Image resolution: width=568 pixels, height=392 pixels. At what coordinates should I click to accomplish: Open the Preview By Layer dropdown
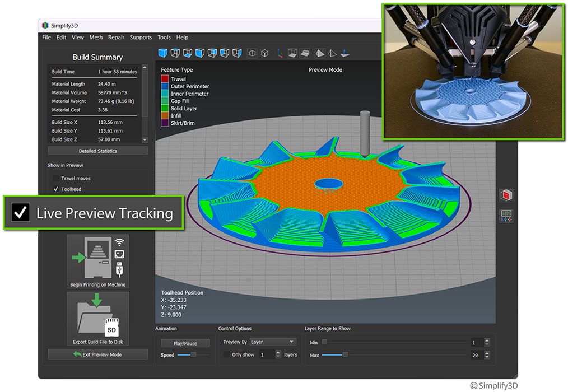click(273, 342)
